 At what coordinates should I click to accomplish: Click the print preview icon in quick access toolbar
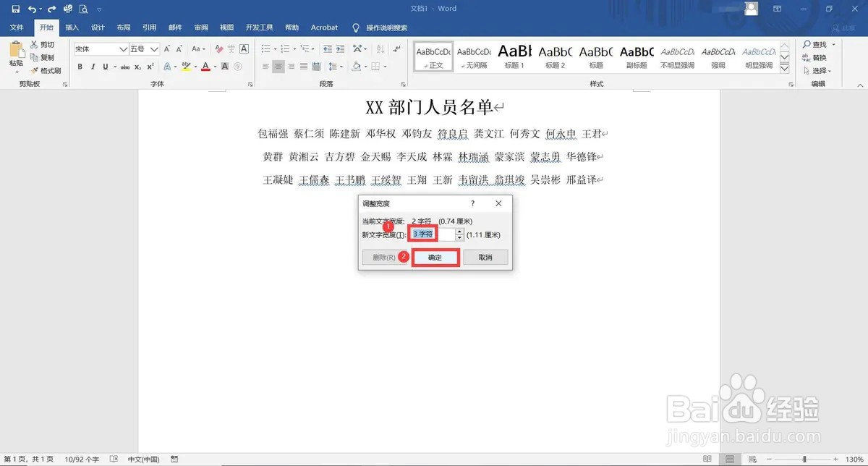point(83,9)
